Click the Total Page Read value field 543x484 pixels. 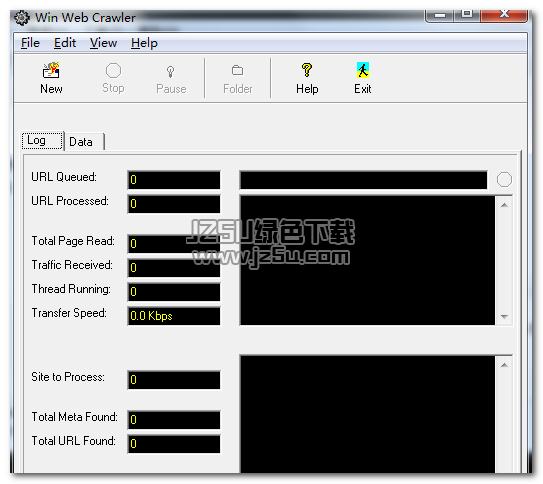[174, 244]
